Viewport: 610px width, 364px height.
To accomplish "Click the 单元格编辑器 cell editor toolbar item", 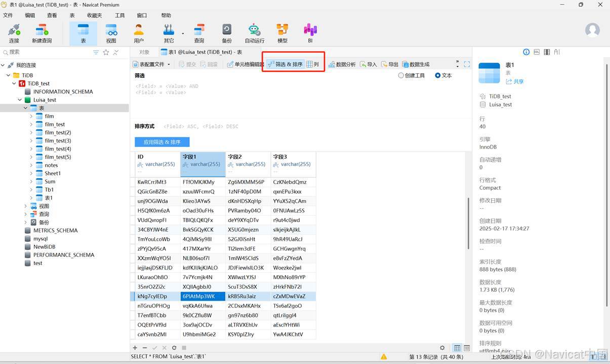I will click(x=245, y=64).
